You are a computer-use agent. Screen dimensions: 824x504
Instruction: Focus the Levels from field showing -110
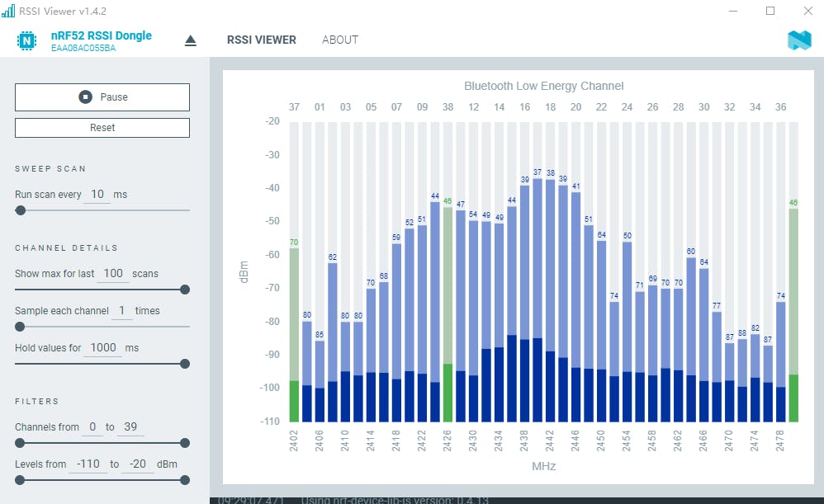click(88, 464)
